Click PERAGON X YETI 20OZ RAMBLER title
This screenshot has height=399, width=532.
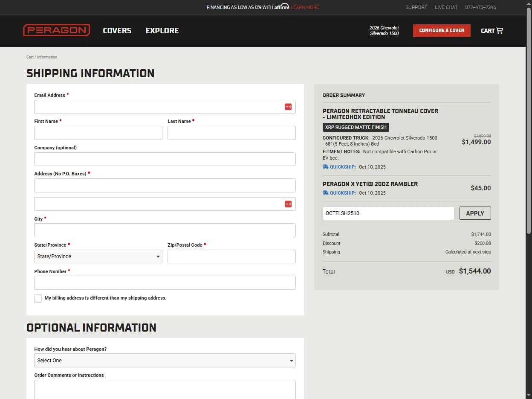pyautogui.click(x=370, y=184)
